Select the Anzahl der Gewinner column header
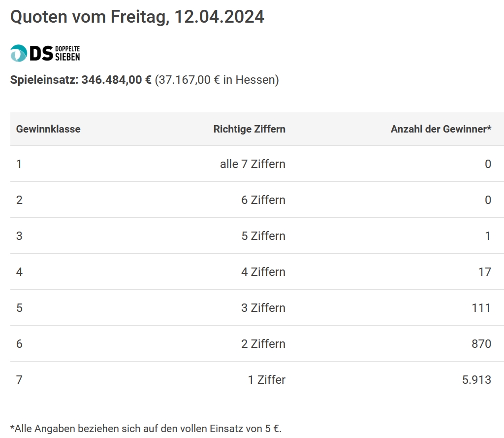504x438 pixels. 441,129
